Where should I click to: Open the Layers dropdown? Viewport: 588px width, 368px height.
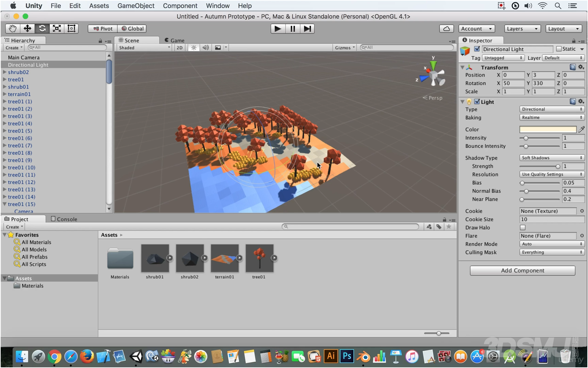point(522,29)
